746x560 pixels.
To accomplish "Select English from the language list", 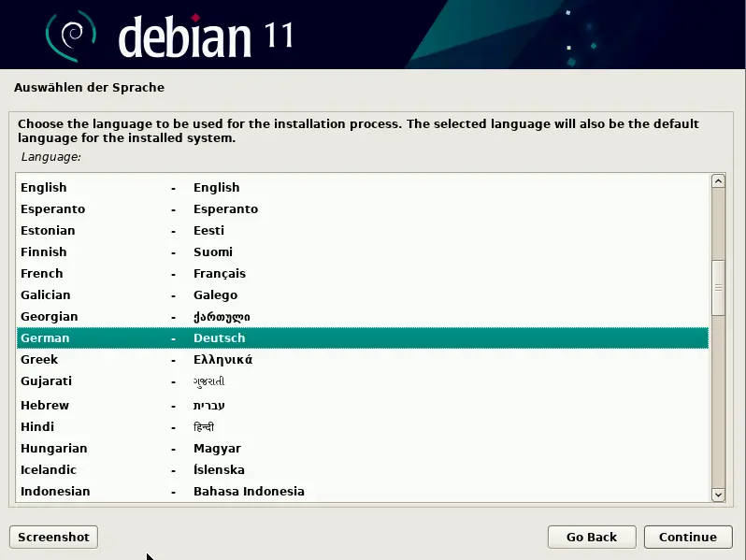I will pos(363,188).
